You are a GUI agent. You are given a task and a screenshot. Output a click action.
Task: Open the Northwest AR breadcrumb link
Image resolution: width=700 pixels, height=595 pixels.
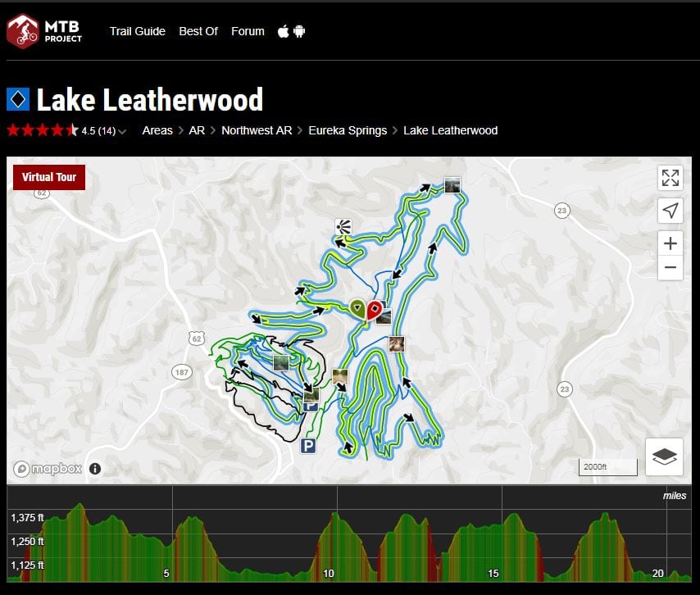point(257,130)
